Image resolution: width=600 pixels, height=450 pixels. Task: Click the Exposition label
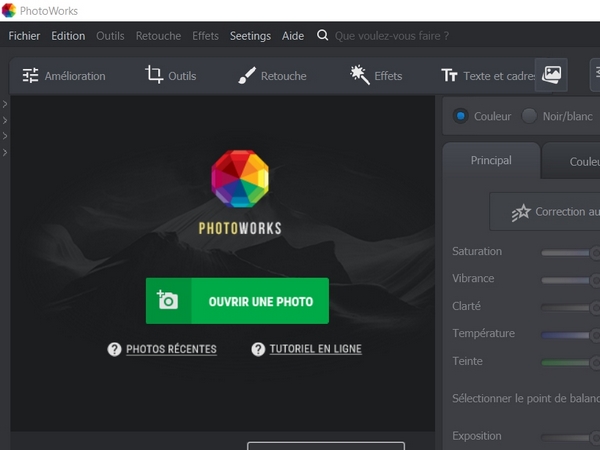pos(477,436)
